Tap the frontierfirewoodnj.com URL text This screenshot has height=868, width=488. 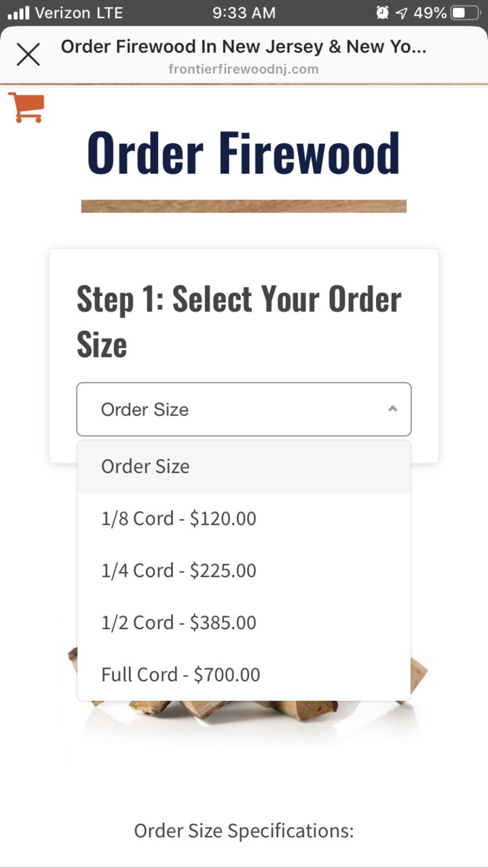(x=244, y=69)
